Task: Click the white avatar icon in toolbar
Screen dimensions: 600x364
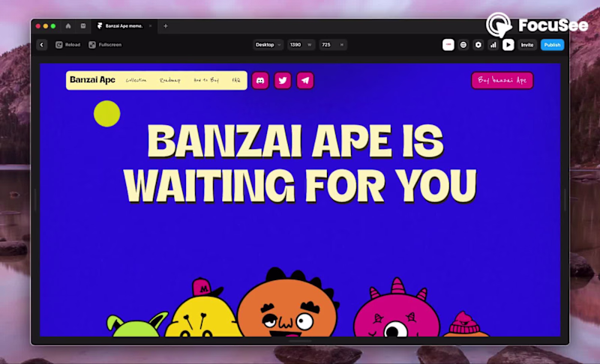Action: (x=448, y=45)
